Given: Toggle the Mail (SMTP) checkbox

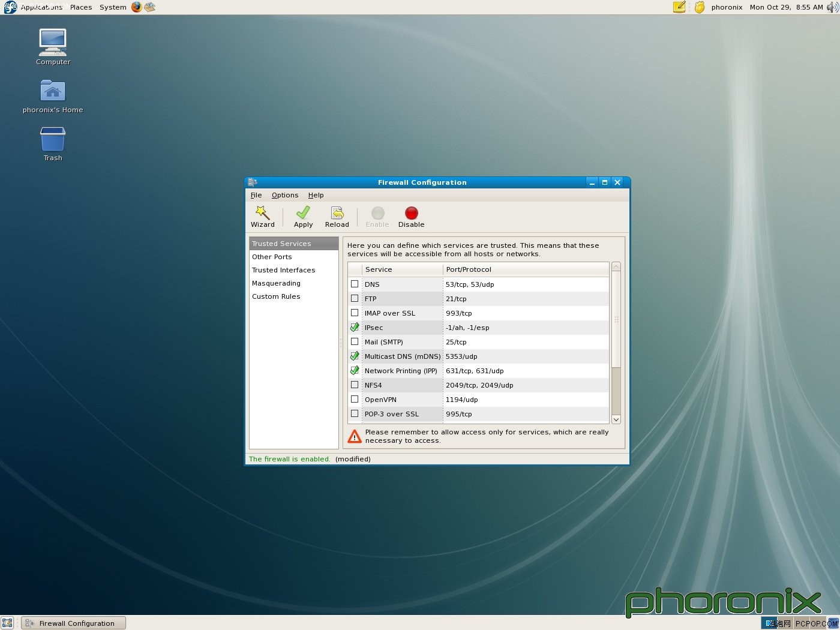Looking at the screenshot, I should 355,341.
